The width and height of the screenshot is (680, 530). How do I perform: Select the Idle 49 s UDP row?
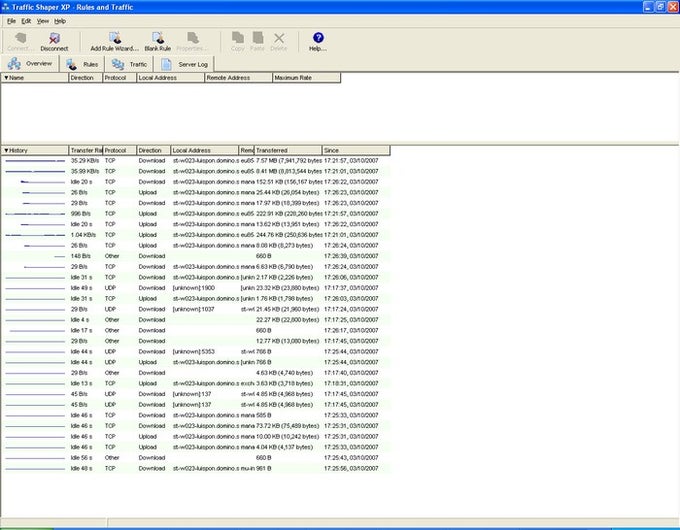pyautogui.click(x=196, y=288)
